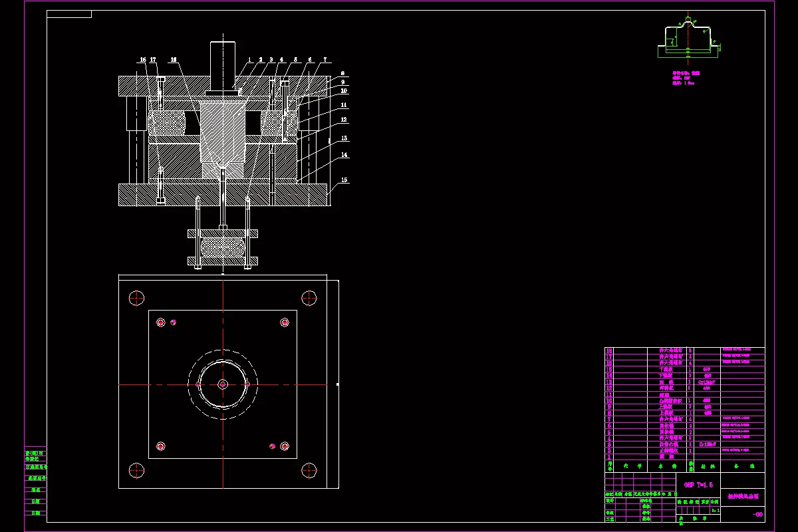The height and width of the screenshot is (532, 798).
Task: Click row number 18 in parts list
Action: click(685, 350)
